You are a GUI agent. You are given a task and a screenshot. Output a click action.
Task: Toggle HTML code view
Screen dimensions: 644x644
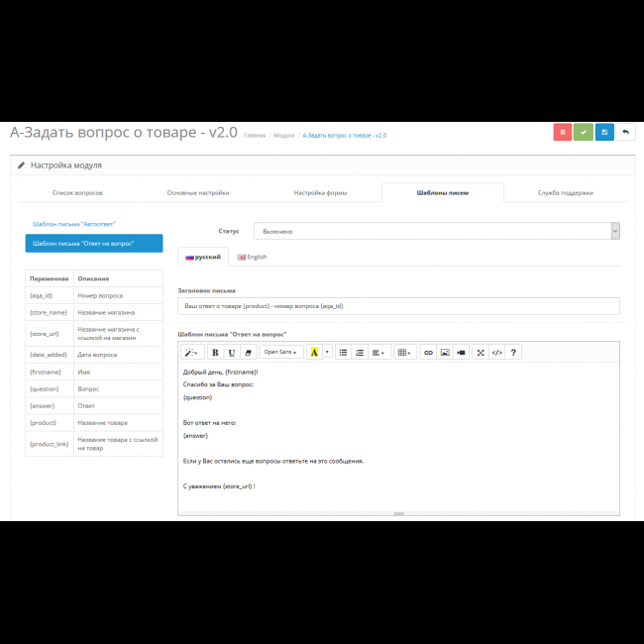(x=497, y=352)
